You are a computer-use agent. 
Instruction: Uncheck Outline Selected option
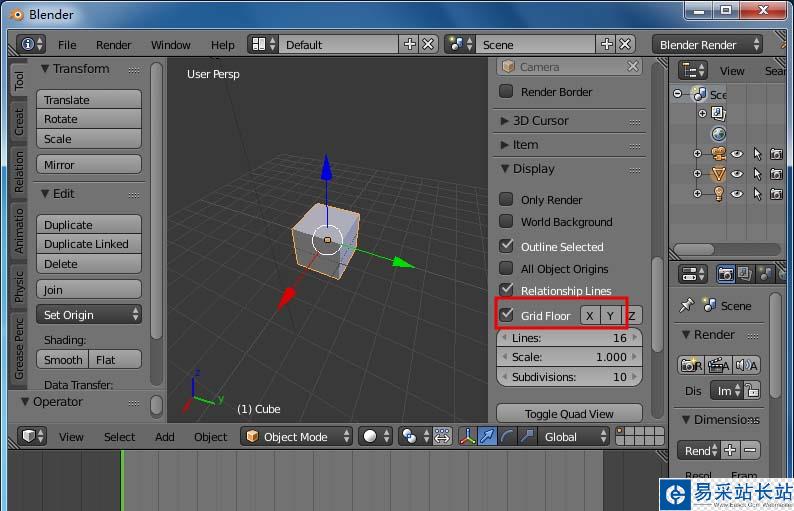[x=506, y=246]
